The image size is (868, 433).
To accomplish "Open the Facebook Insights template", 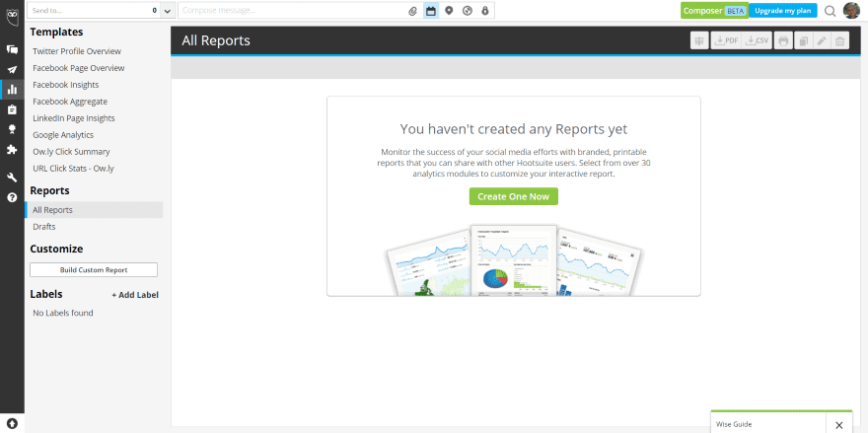I will (66, 85).
